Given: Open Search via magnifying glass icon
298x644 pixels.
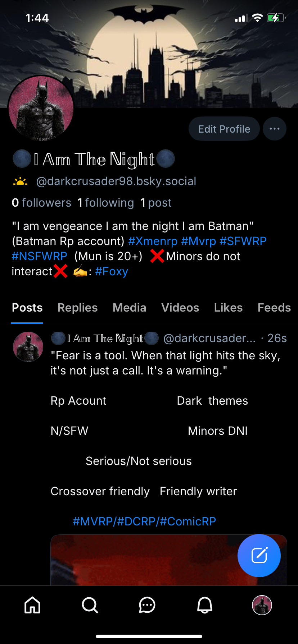Looking at the screenshot, I should 90,605.
